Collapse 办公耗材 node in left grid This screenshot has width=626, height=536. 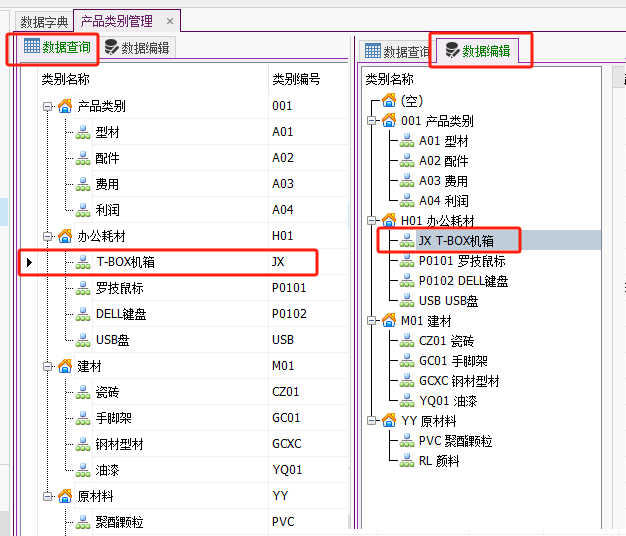[x=48, y=237]
